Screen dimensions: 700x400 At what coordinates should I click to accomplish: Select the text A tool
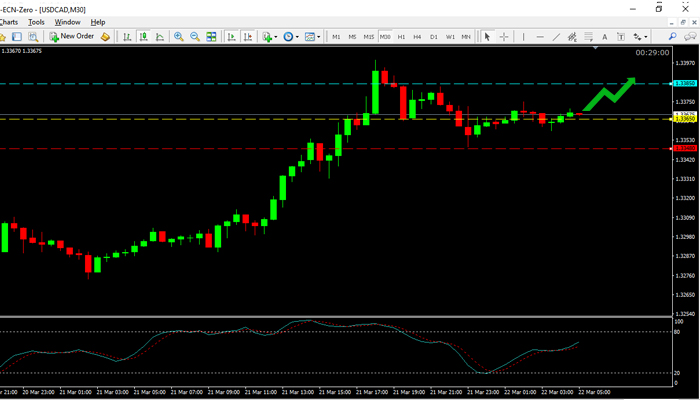(x=604, y=37)
